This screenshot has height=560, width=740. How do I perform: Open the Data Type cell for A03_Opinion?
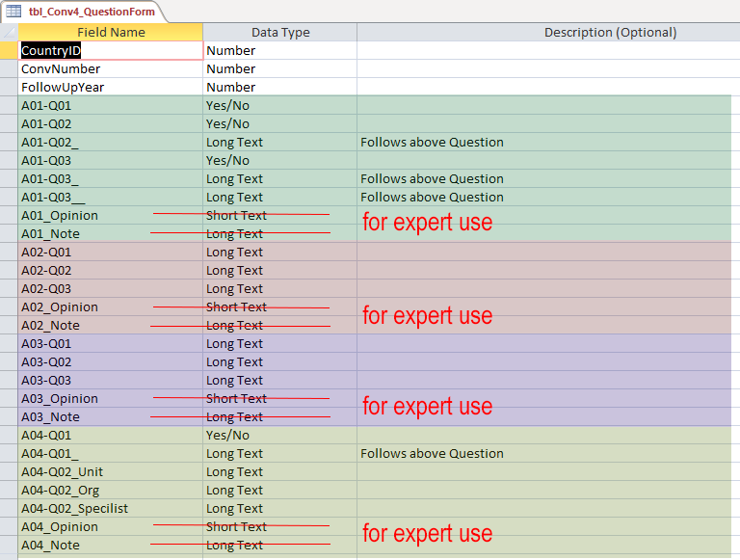pyautogui.click(x=279, y=398)
